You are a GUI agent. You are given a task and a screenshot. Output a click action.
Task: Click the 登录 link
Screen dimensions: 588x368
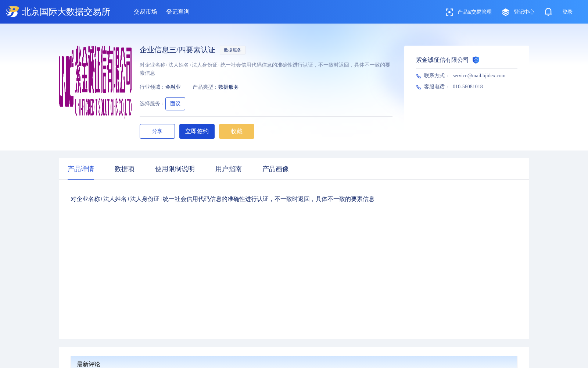567,12
